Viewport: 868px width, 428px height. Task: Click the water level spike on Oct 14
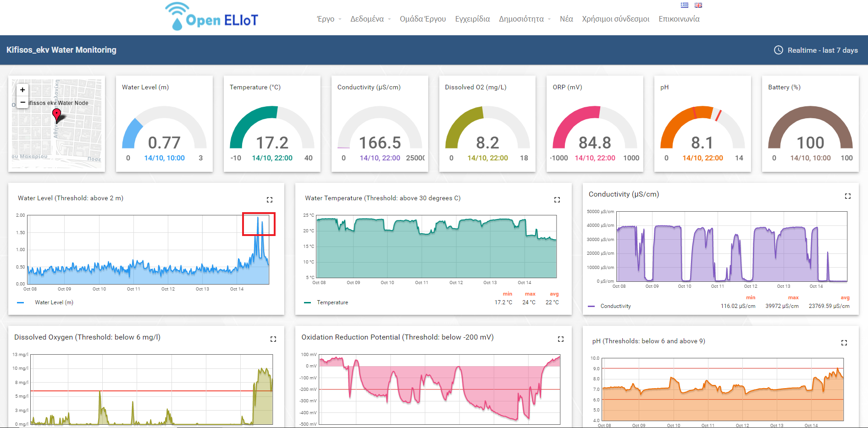coord(259,224)
